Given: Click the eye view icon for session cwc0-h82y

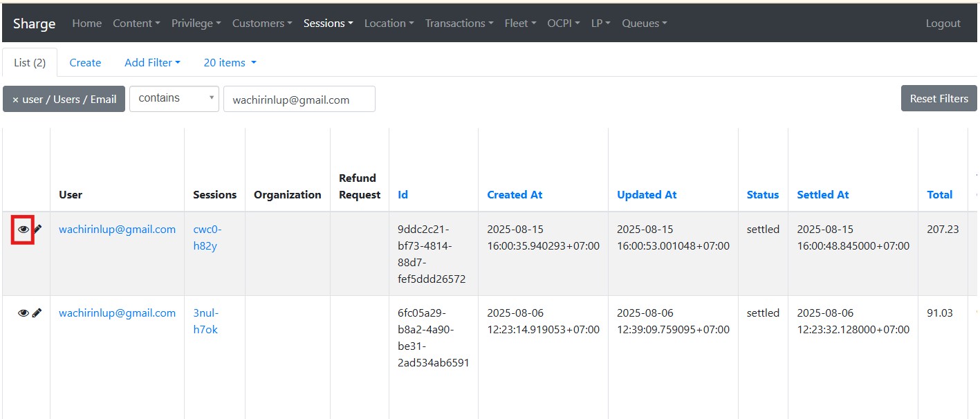Looking at the screenshot, I should pos(24,230).
